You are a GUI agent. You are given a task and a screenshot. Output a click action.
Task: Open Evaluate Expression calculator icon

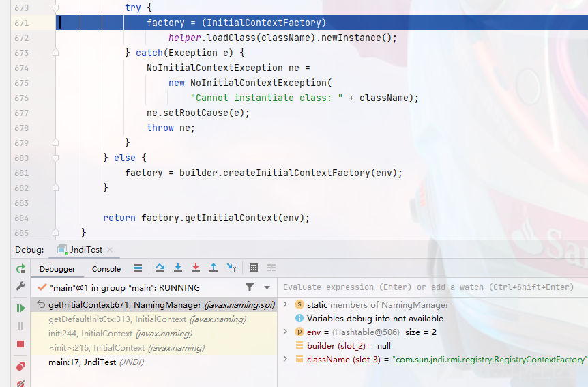pyautogui.click(x=254, y=268)
